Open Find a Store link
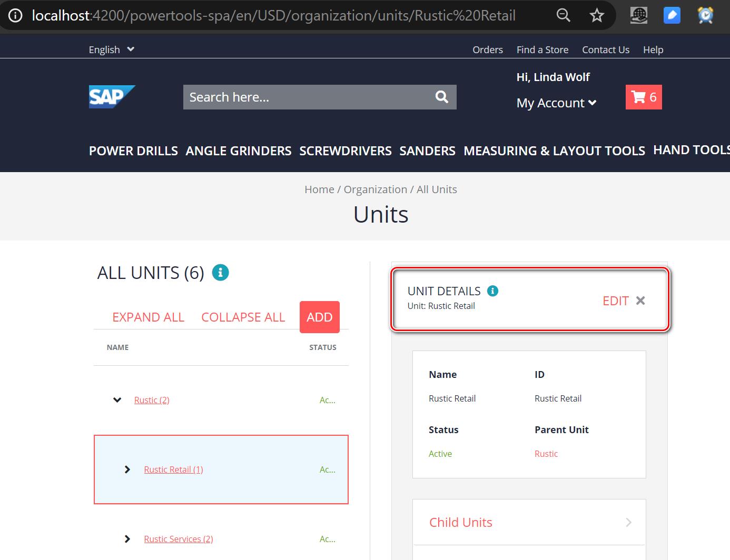Image resolution: width=730 pixels, height=560 pixels. [542, 49]
